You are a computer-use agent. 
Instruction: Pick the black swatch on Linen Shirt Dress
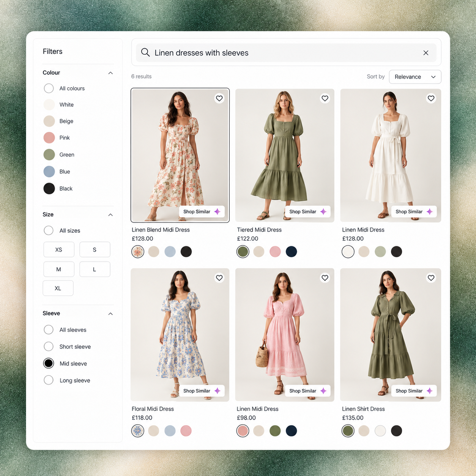397,430
